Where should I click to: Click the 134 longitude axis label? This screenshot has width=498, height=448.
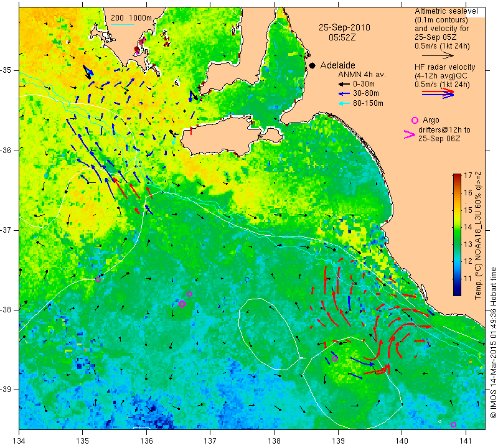pos(19,441)
